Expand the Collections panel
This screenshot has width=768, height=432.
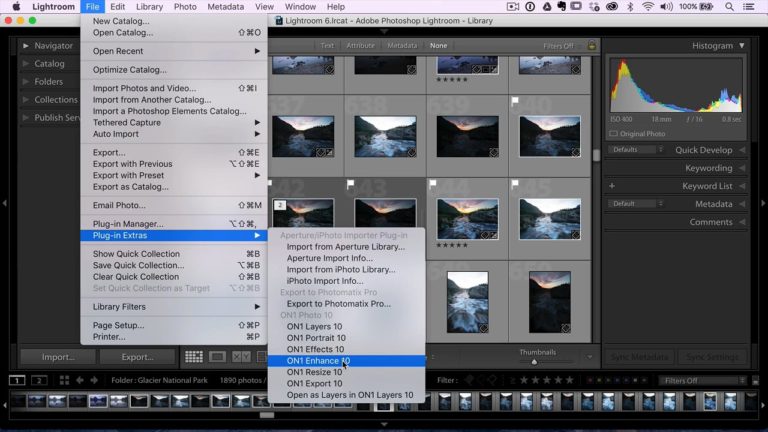[x=25, y=99]
